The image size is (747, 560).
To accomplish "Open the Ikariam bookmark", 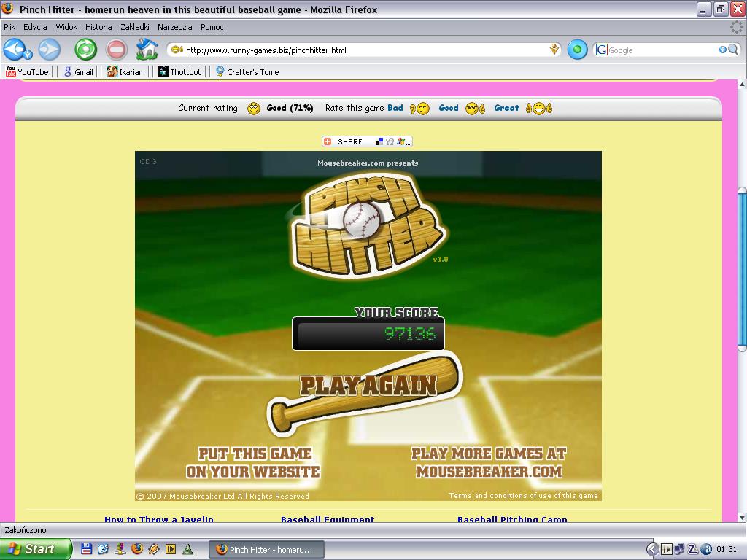I will tap(125, 72).
